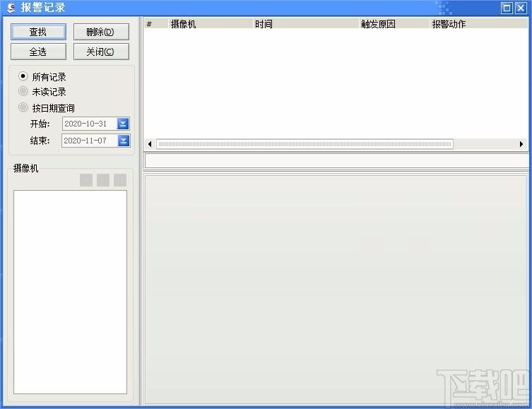The width and height of the screenshot is (532, 409).
Task: Click the # column header
Action: pyautogui.click(x=155, y=24)
